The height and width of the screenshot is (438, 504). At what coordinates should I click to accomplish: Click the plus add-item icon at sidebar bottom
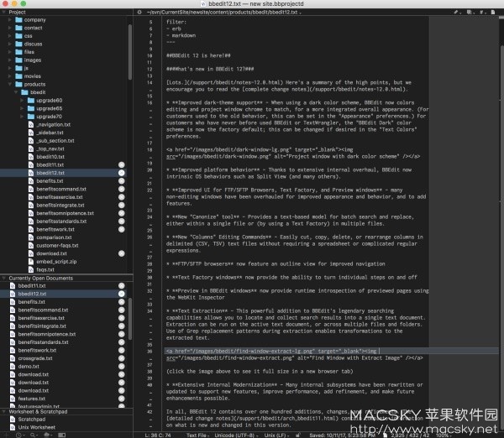[6, 435]
